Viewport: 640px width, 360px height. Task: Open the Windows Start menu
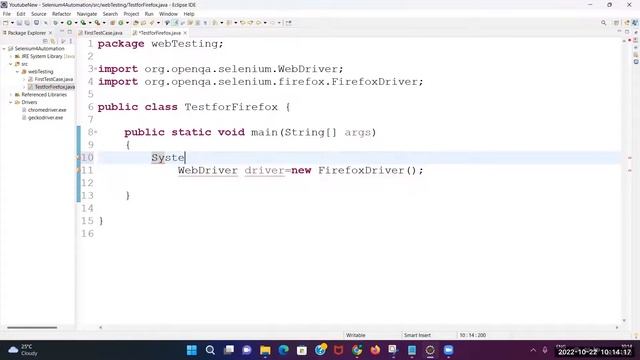pyautogui.click(x=191, y=350)
